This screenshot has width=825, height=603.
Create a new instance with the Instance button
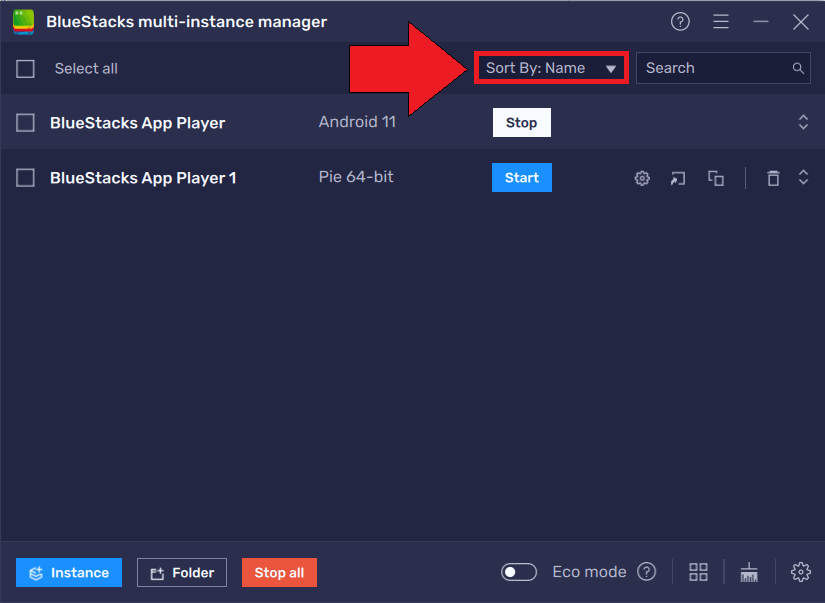[68, 572]
